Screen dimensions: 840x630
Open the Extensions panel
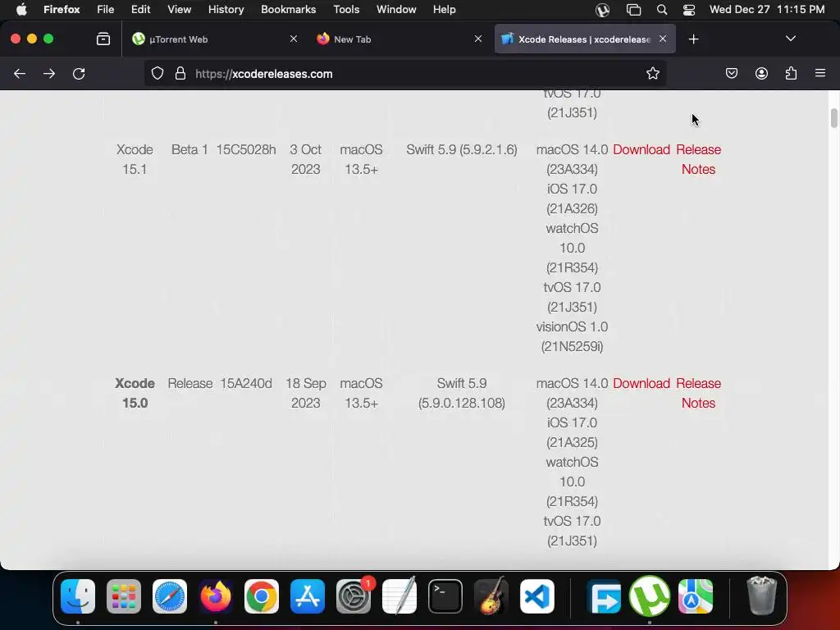[791, 73]
